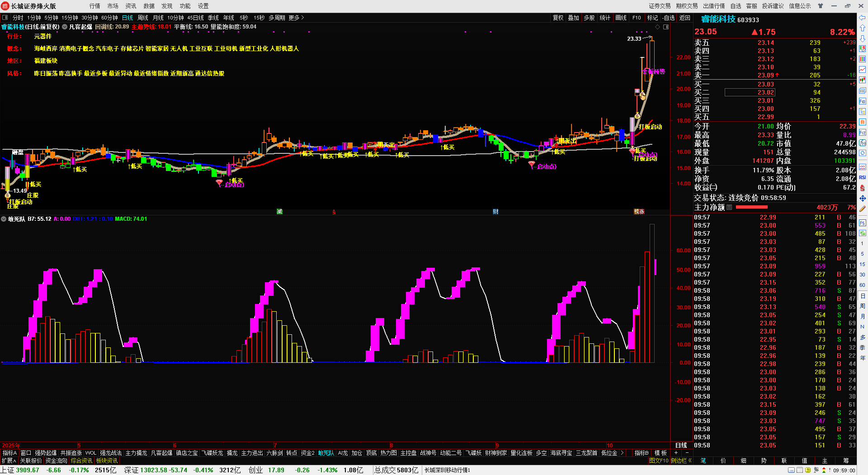This screenshot has height=475, width=868.
Task: Open the line chart icon in right sidebar
Action: 863,70
